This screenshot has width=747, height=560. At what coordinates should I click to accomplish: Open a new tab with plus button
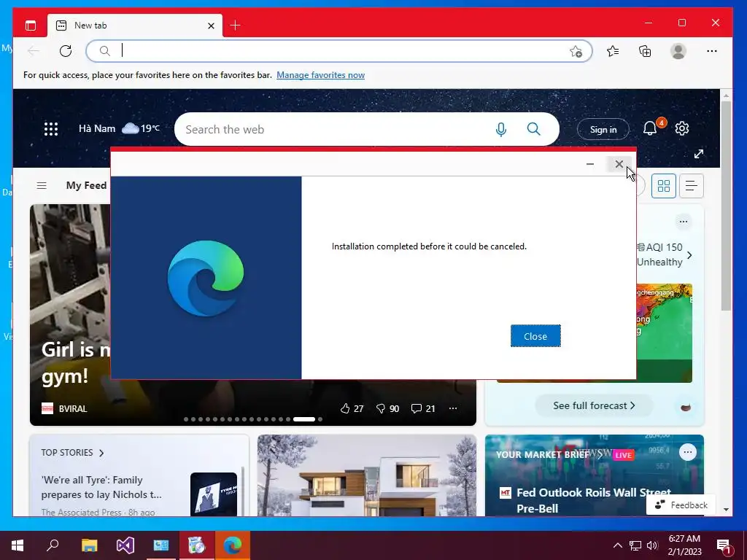[x=235, y=26]
